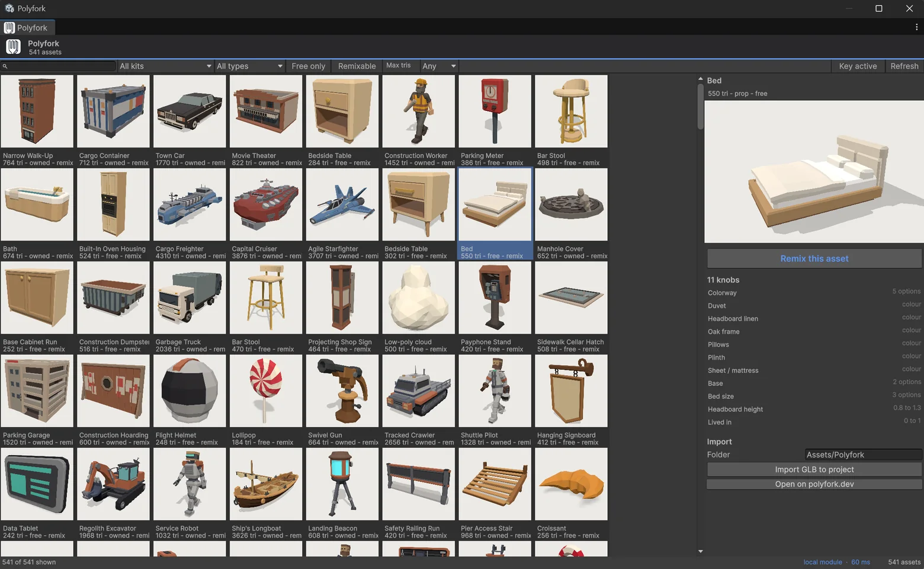
Task: Select the Safety Railing Run thumbnail
Action: pyautogui.click(x=419, y=484)
